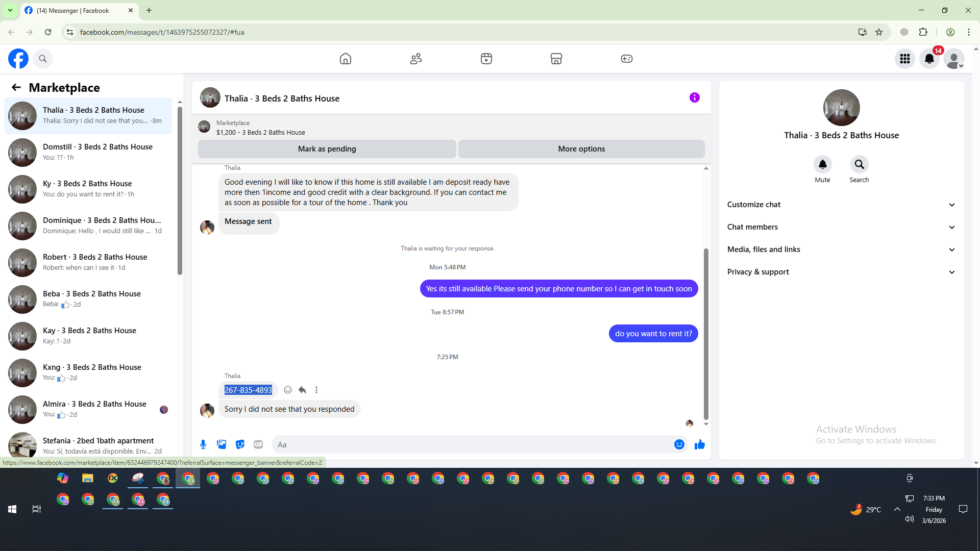Viewport: 980px width, 551px height.
Task: Open the GIF picker icon
Action: [258, 444]
